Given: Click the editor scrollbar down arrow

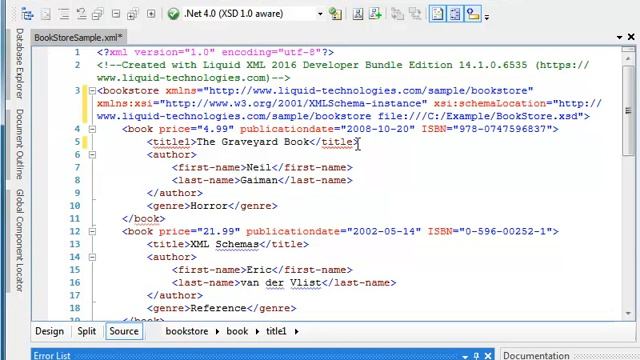Looking at the screenshot, I should tap(628, 313).
